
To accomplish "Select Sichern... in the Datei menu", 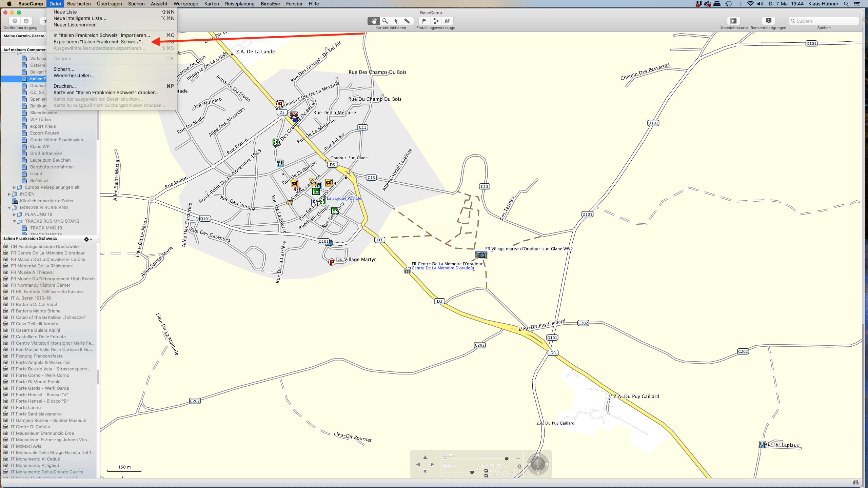I will (112, 69).
